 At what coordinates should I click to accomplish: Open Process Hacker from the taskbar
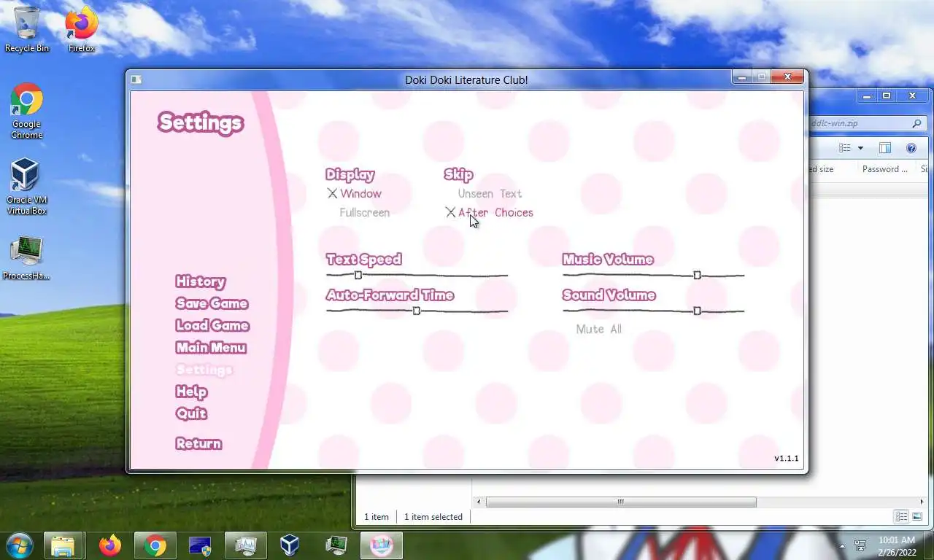point(336,545)
